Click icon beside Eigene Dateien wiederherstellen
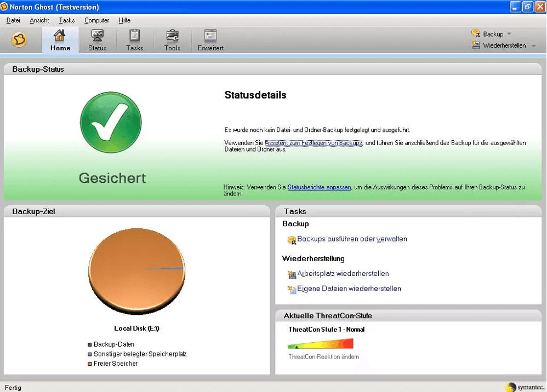Screen dimensions: 547x392 click(292, 290)
